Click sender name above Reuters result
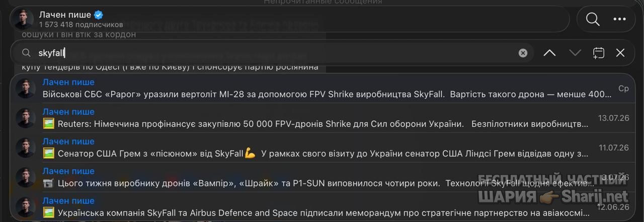 pos(68,112)
